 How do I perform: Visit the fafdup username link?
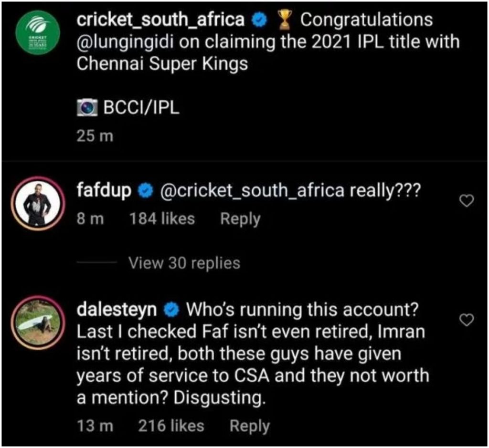(x=104, y=191)
